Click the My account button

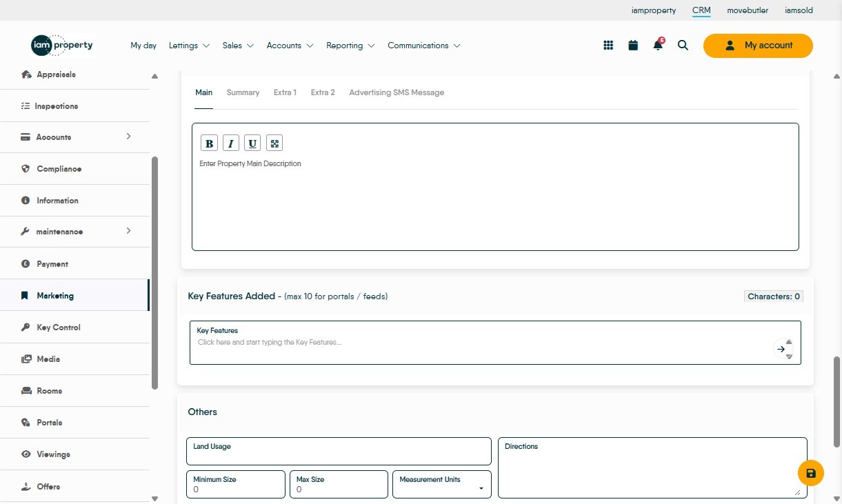[x=758, y=46]
